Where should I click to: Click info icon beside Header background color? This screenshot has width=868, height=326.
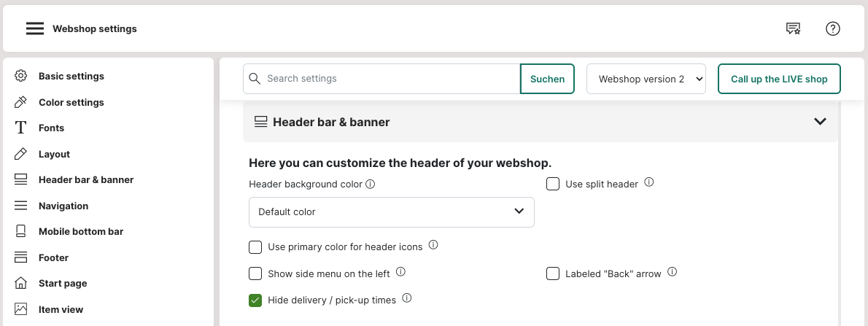[x=370, y=185]
